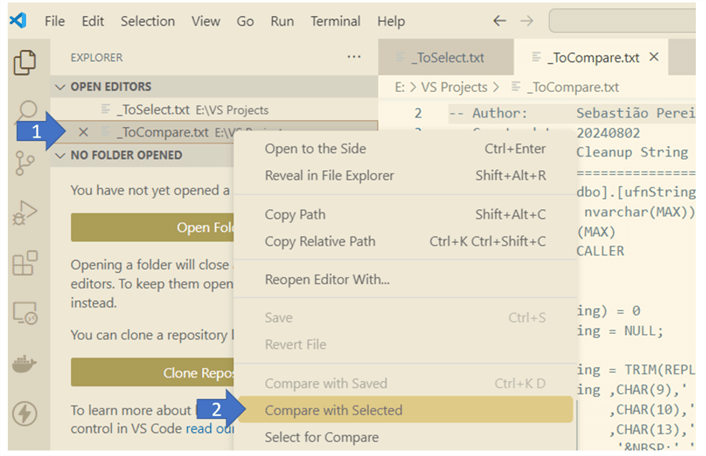Viewport: 706px width, 456px height.
Task: Close _ToCompare.txt in Open Editors list
Action: 83,132
